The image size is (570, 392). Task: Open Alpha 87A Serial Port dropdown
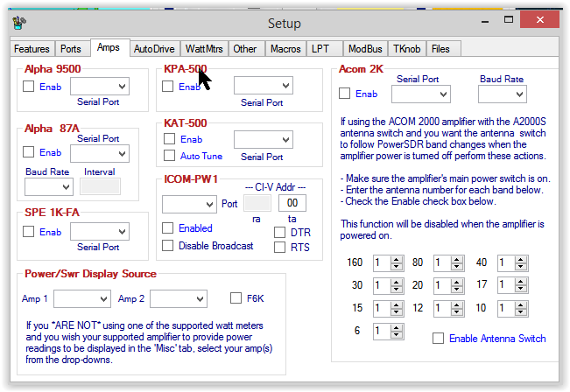tap(100, 154)
